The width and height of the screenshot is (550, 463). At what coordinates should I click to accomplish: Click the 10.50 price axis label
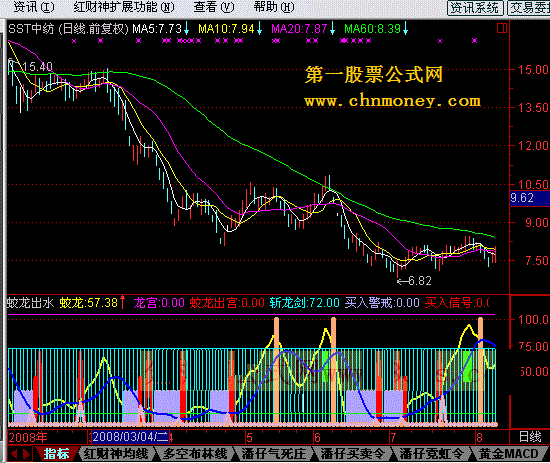click(533, 184)
